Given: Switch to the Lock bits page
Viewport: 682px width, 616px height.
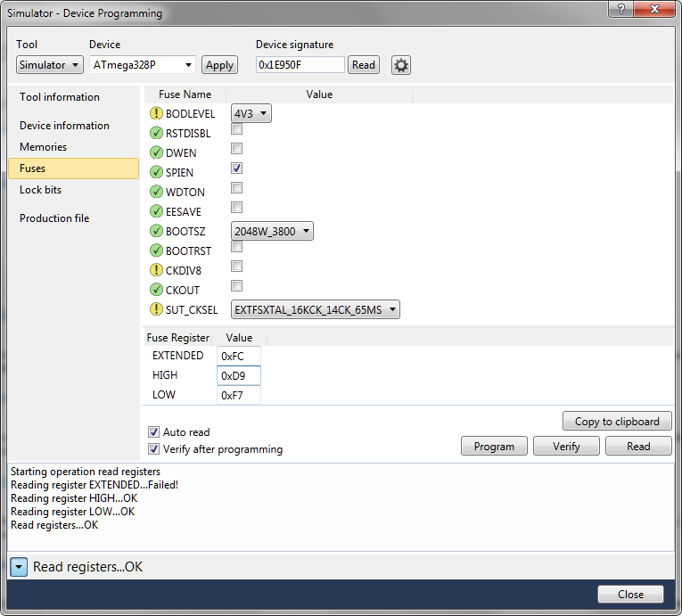Looking at the screenshot, I should point(40,190).
